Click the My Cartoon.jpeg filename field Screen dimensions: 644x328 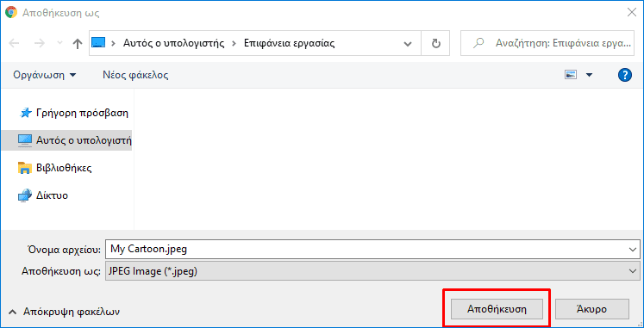[x=366, y=250]
